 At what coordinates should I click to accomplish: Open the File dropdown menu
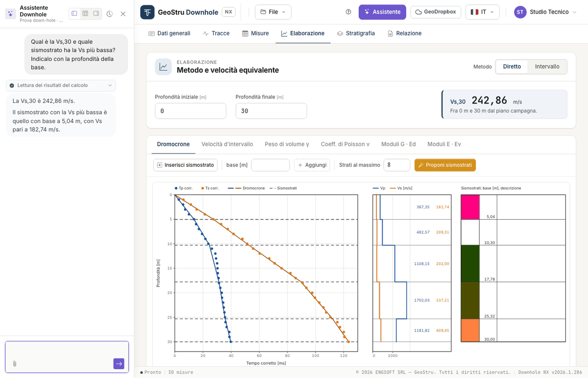coord(273,12)
